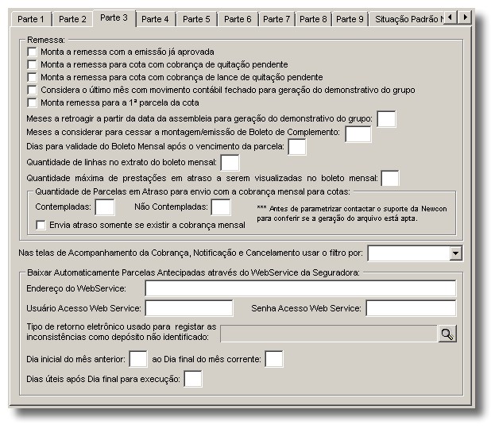
Task: Focus 'Dias para validade do Boleto Mensal' field
Action: point(297,147)
